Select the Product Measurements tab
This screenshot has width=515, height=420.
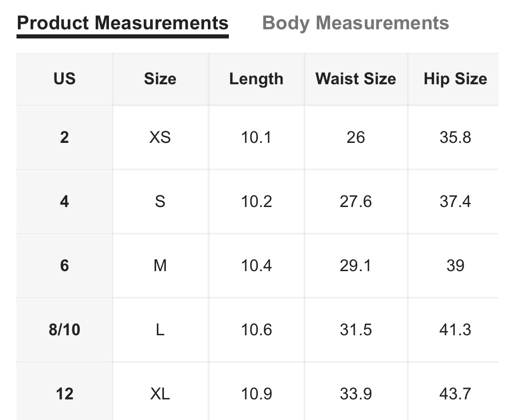click(x=122, y=23)
